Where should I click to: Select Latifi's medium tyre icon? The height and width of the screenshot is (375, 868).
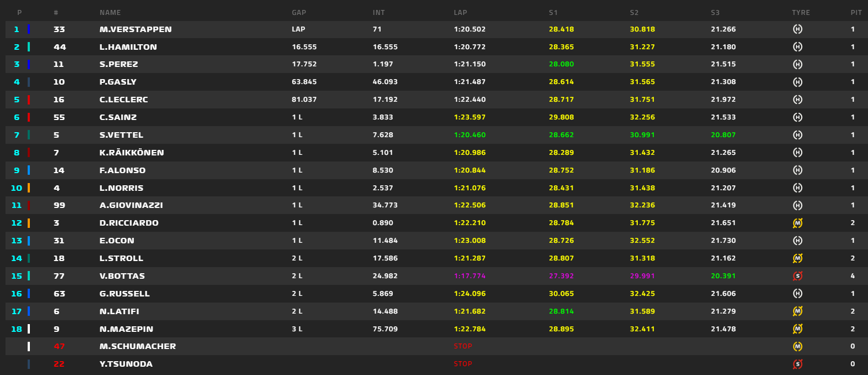797,311
